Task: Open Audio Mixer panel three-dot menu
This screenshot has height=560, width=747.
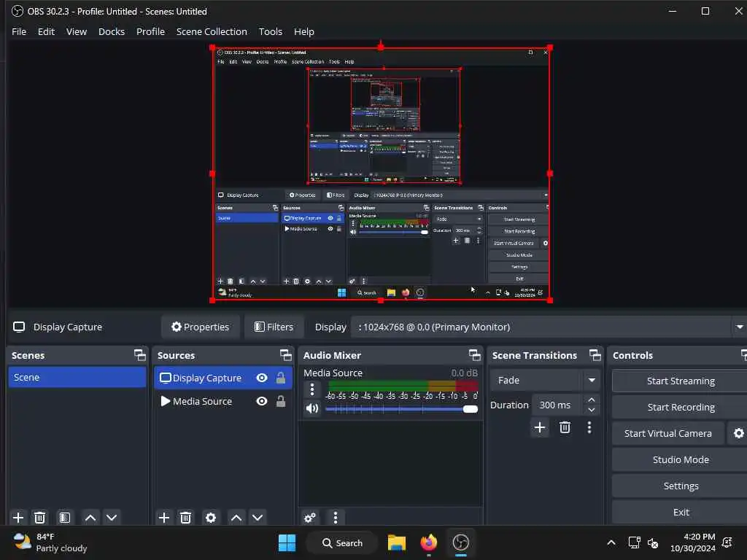Action: coord(336,518)
